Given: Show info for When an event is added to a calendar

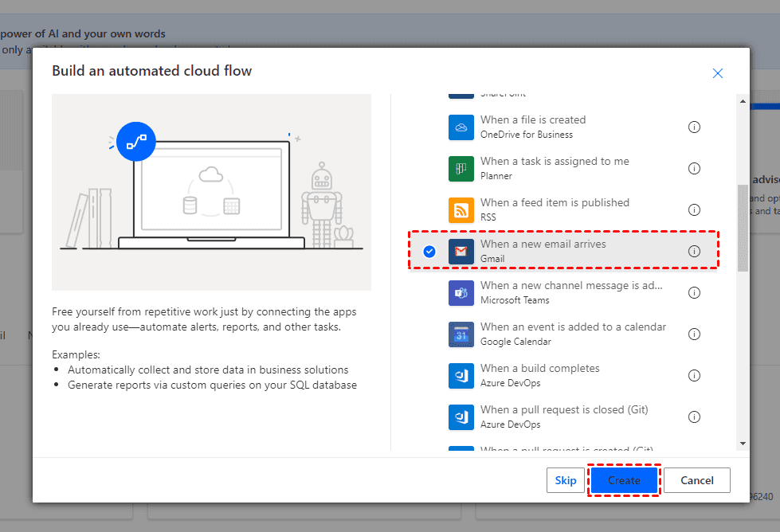Looking at the screenshot, I should 694,334.
